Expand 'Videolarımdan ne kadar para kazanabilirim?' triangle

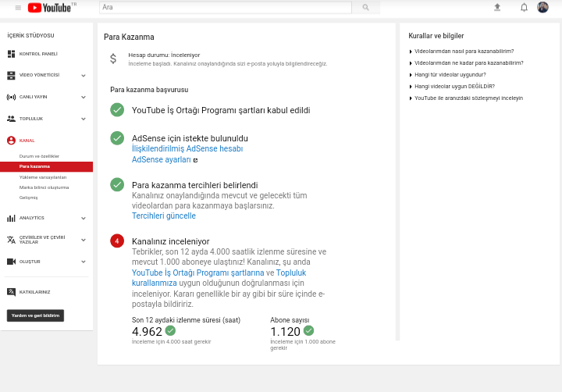[x=411, y=63]
